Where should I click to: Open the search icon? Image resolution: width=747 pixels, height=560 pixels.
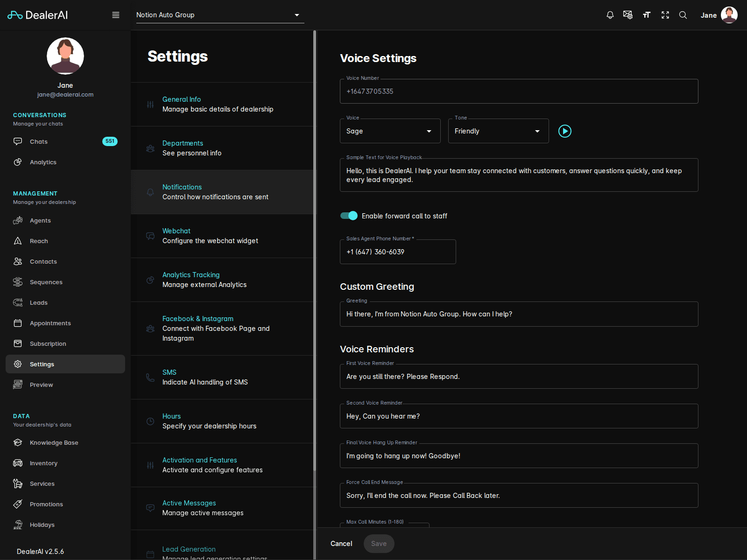[683, 14]
